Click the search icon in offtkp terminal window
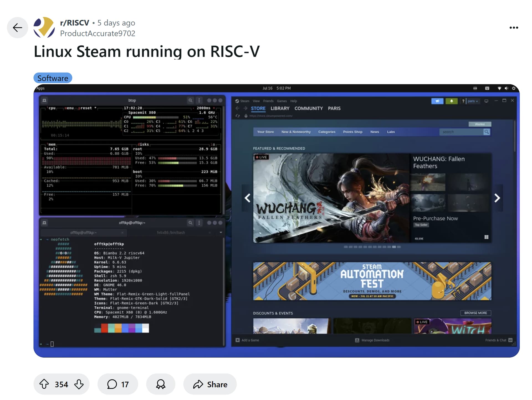The image size is (532, 400). pyautogui.click(x=190, y=223)
